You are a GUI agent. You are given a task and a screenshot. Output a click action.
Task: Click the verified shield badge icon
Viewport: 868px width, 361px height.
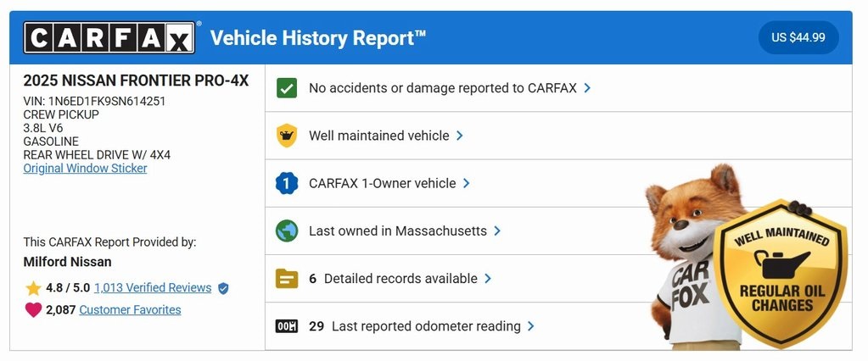(223, 288)
